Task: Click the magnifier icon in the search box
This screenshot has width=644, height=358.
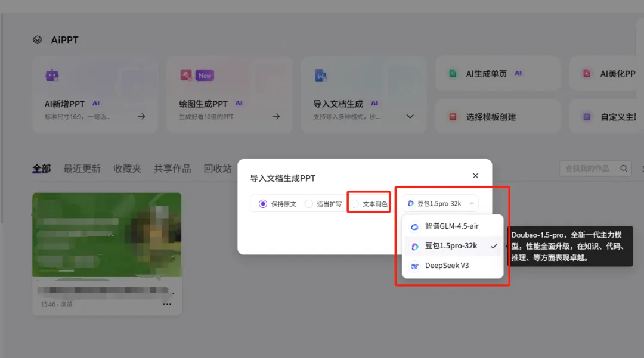Action: click(624, 169)
